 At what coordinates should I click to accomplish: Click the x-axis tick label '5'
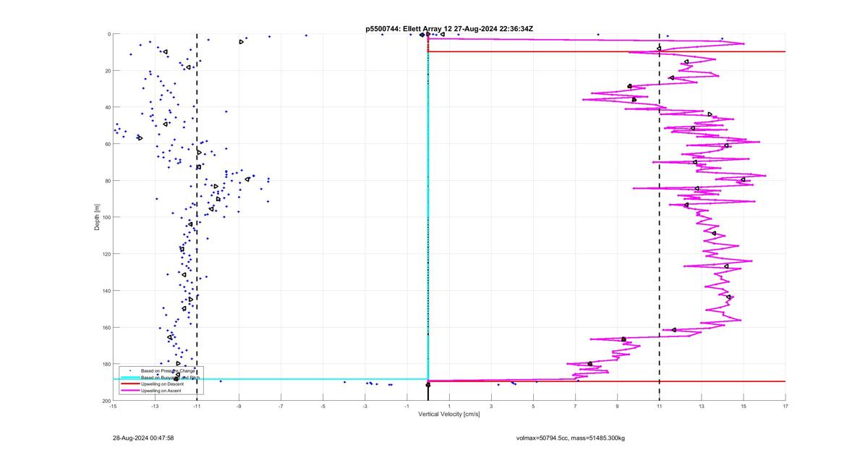tap(533, 406)
